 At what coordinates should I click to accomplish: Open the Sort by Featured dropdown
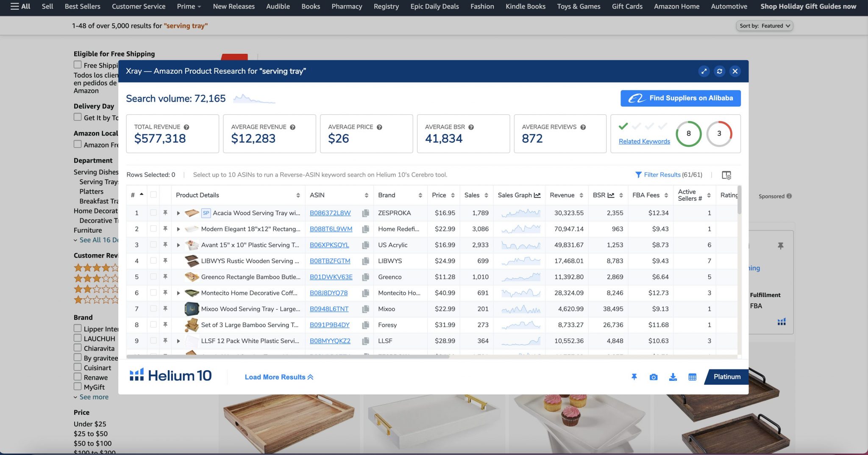click(x=765, y=25)
